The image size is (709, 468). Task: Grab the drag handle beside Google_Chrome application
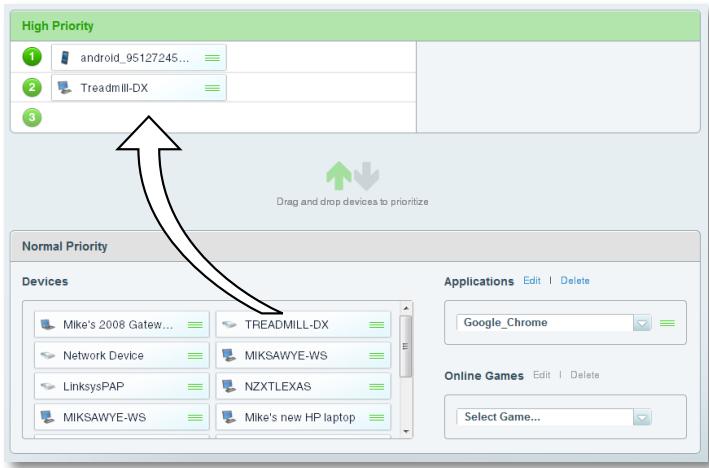pos(667,323)
